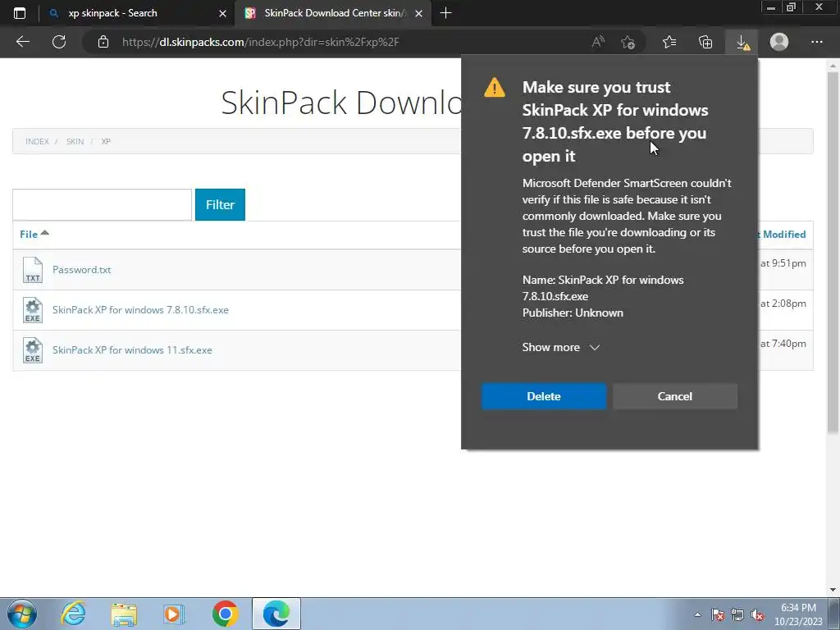Reload the page with Refresh icon
Screen dimensions: 840x630
(x=59, y=42)
